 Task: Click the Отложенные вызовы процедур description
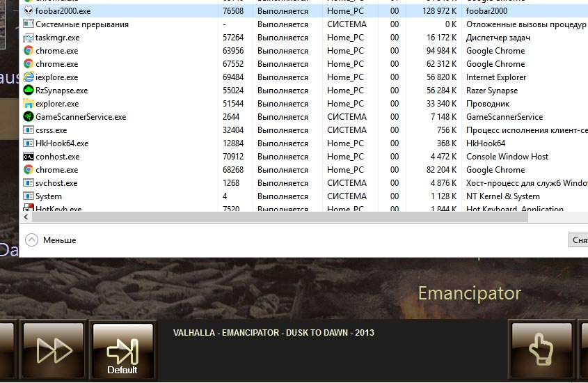526,24
